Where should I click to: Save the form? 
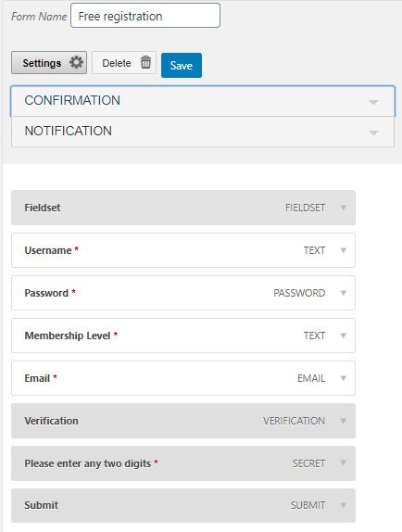[x=182, y=65]
